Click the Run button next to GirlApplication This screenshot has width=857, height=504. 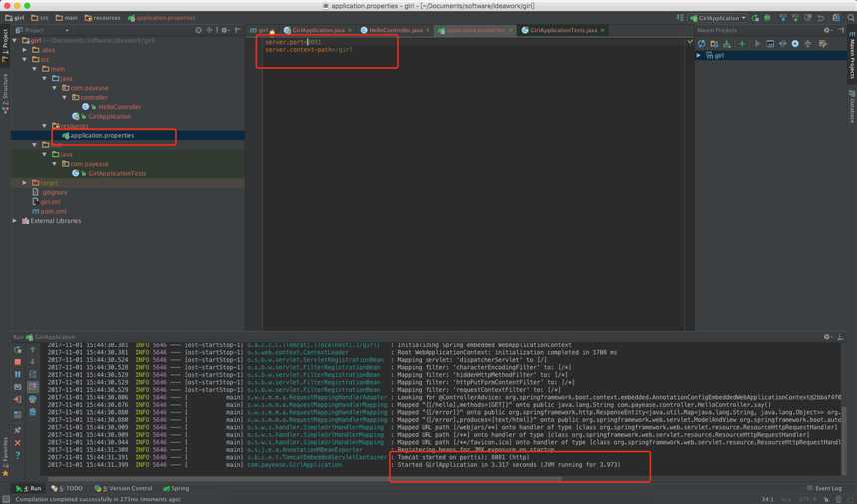(x=755, y=18)
